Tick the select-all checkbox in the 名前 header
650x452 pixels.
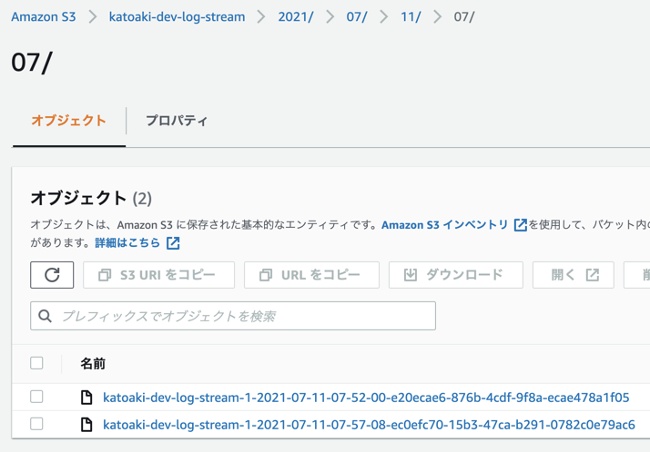pos(36,363)
